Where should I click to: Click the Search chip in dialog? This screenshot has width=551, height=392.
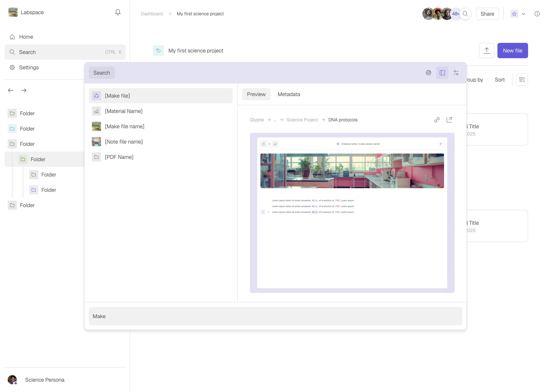pyautogui.click(x=102, y=73)
